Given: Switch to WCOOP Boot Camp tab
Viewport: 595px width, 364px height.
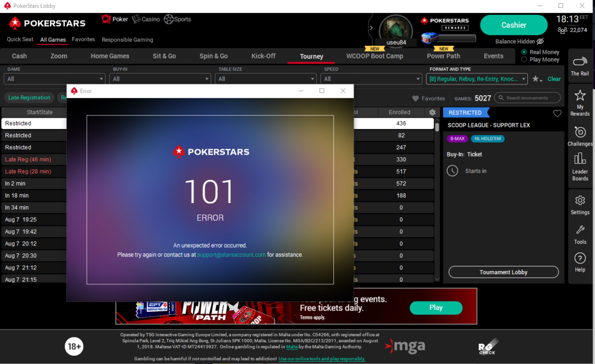Looking at the screenshot, I should [374, 56].
